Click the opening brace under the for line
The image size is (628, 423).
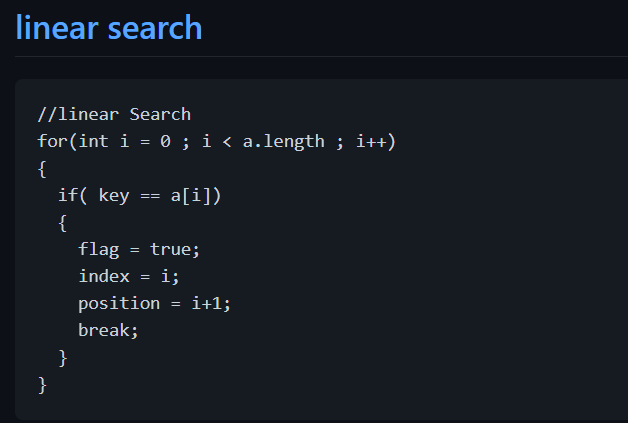coord(42,169)
